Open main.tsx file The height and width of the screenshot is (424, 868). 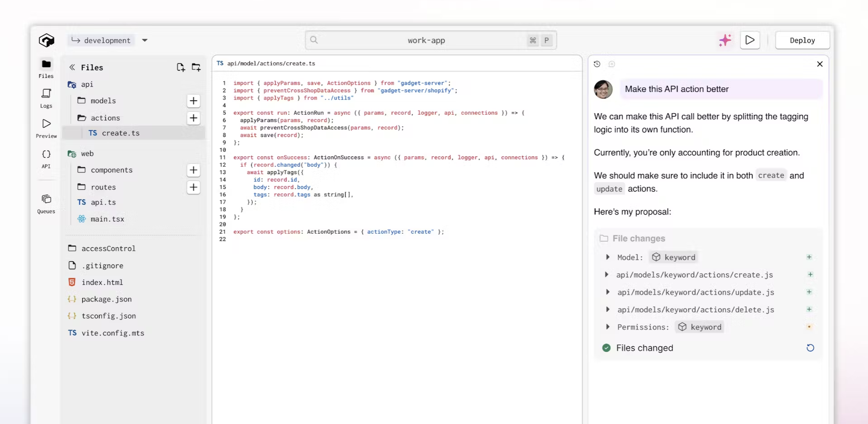101,219
